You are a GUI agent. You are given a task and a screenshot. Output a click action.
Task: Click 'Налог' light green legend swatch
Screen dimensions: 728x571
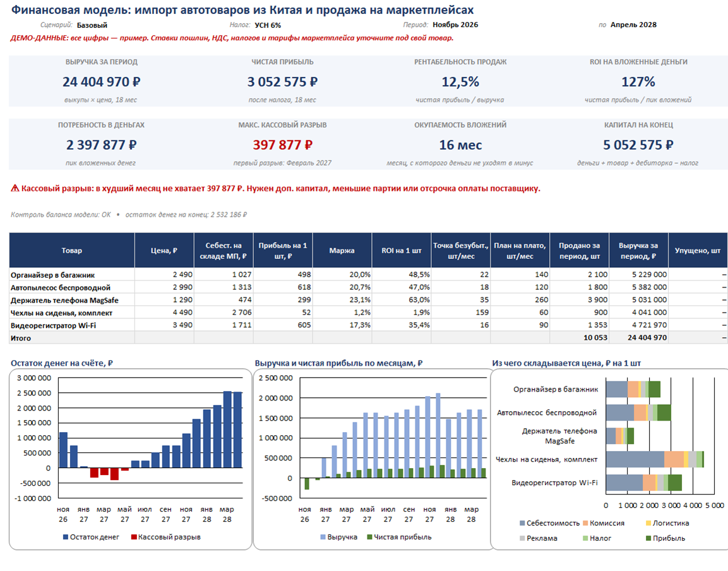tap(585, 539)
